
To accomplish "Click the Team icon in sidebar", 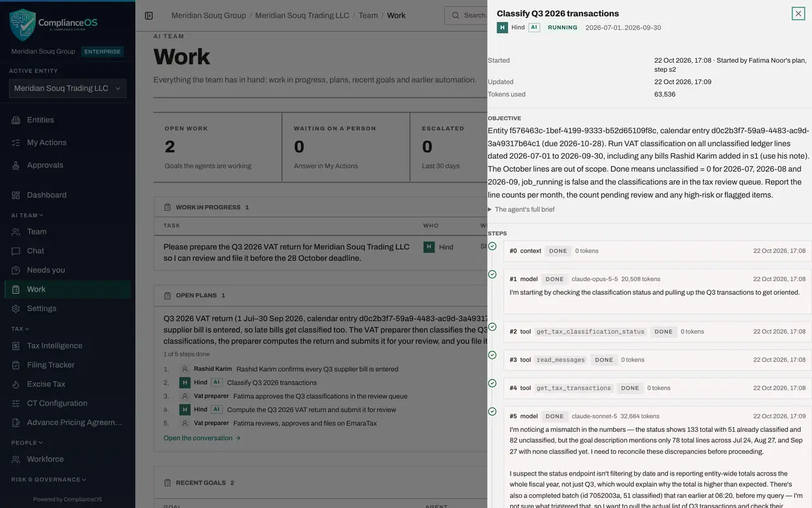I will pos(16,232).
